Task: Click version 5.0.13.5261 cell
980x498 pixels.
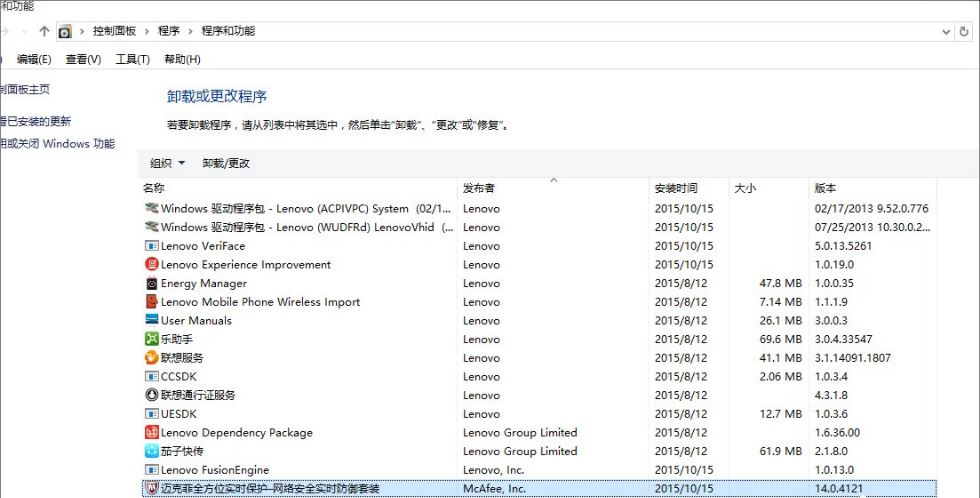Action: point(843,246)
